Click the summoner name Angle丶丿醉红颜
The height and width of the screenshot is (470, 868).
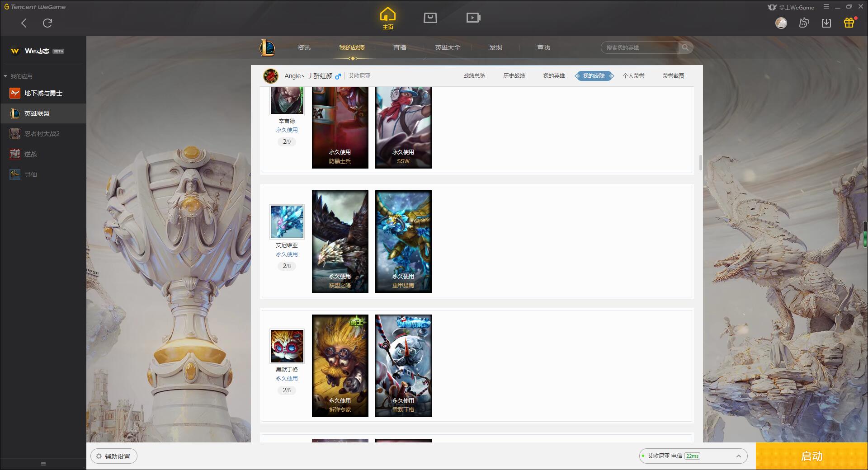pos(308,76)
